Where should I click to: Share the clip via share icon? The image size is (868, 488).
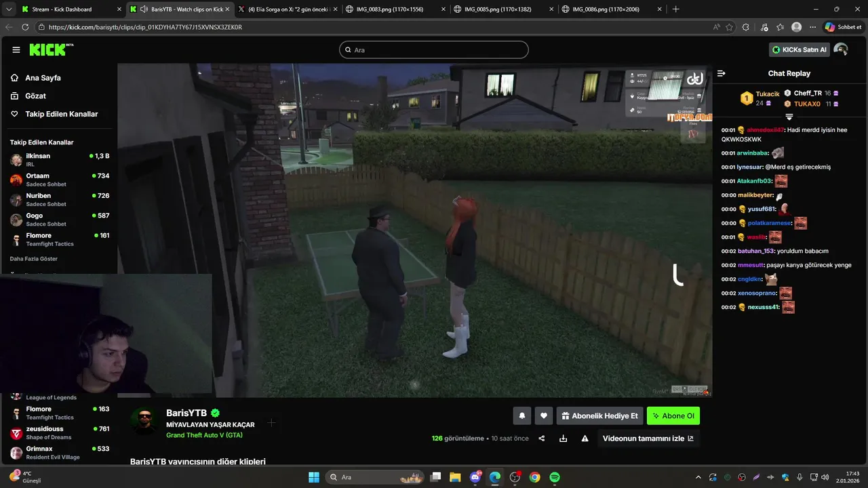(x=542, y=439)
